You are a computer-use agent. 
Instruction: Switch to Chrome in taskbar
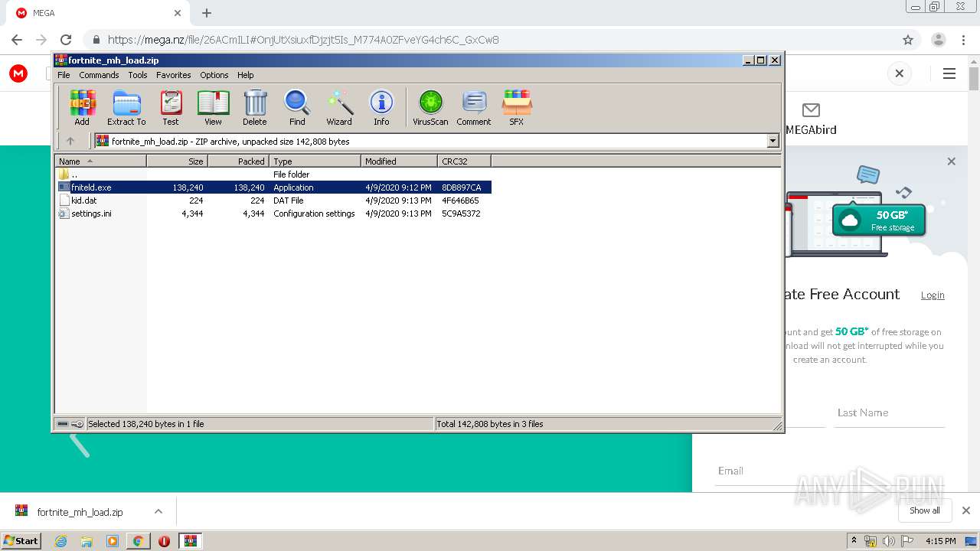[x=138, y=540]
